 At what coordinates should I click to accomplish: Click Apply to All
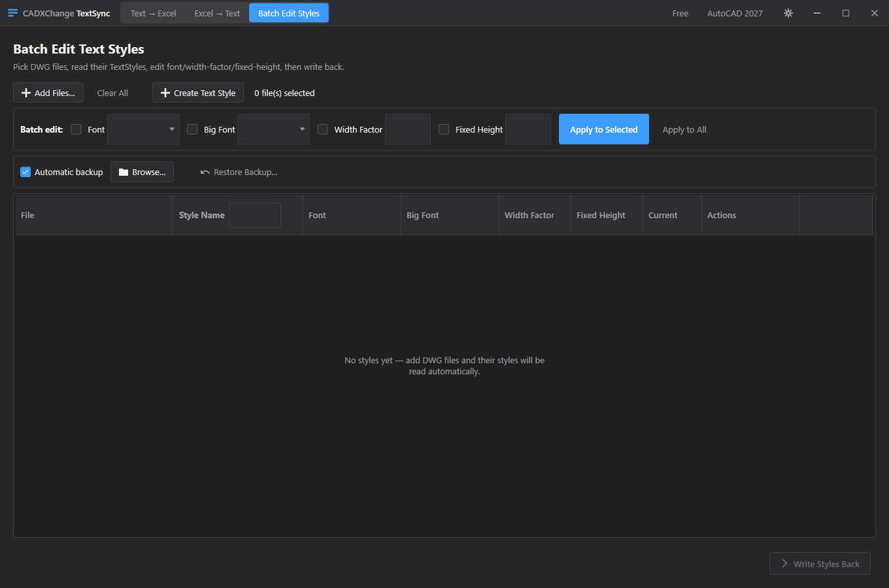coord(684,129)
